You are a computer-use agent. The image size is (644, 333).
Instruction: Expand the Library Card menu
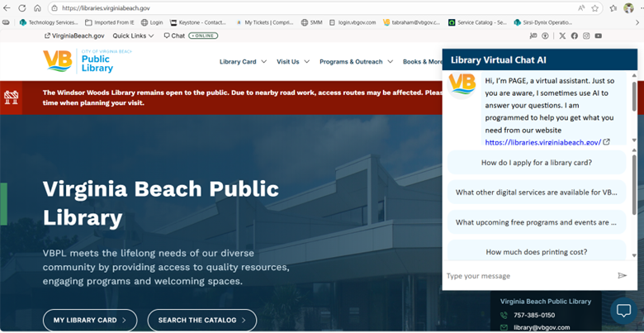[x=243, y=62]
